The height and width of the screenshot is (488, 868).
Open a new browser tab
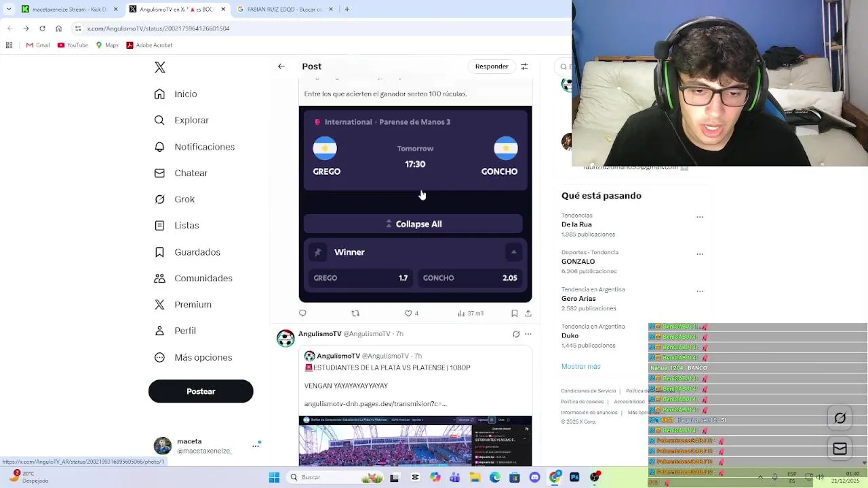click(347, 9)
